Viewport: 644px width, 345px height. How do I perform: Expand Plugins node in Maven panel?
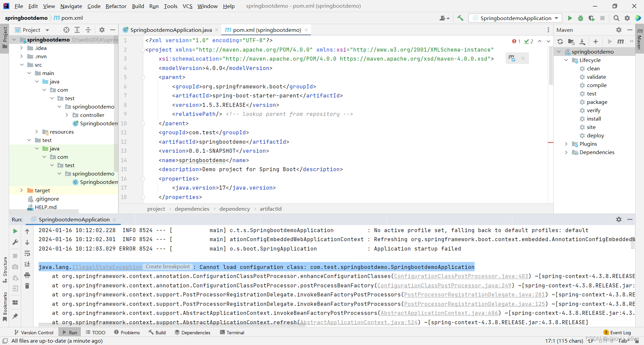coord(566,144)
